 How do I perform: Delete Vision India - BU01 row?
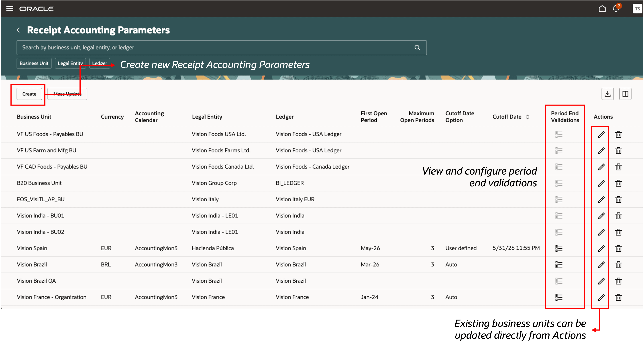pyautogui.click(x=618, y=216)
